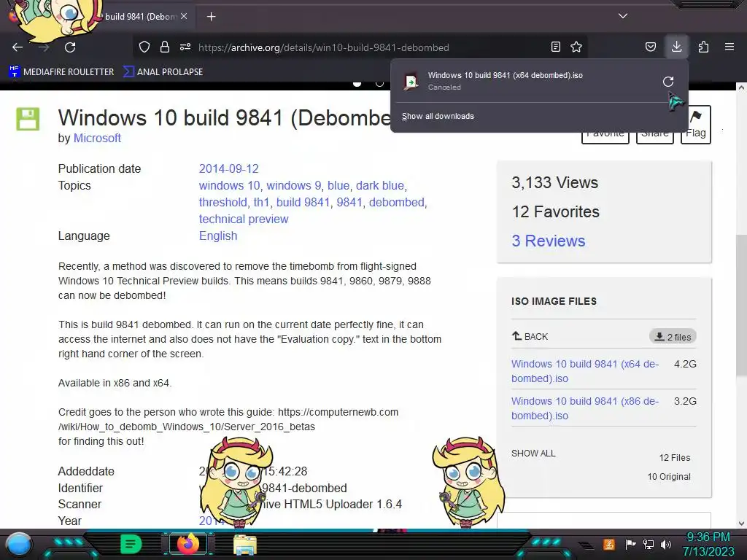Click SHOW ALL files
The width and height of the screenshot is (747, 560).
[x=533, y=454]
